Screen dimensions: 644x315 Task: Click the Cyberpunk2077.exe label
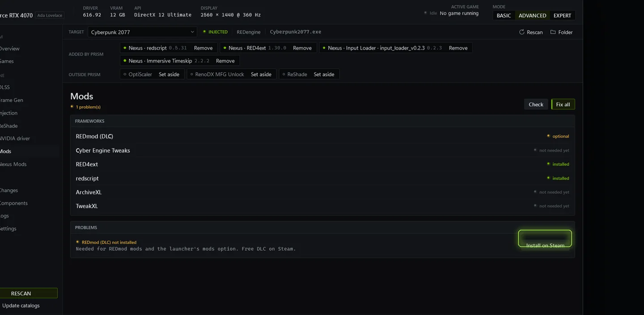(295, 32)
